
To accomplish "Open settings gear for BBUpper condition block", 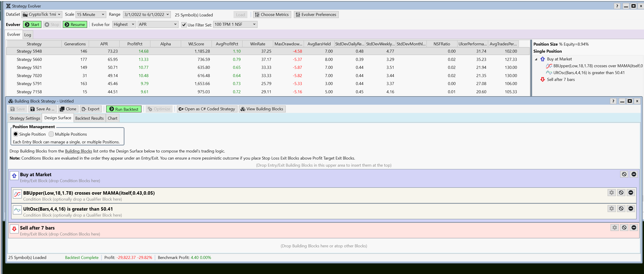I will (611, 193).
